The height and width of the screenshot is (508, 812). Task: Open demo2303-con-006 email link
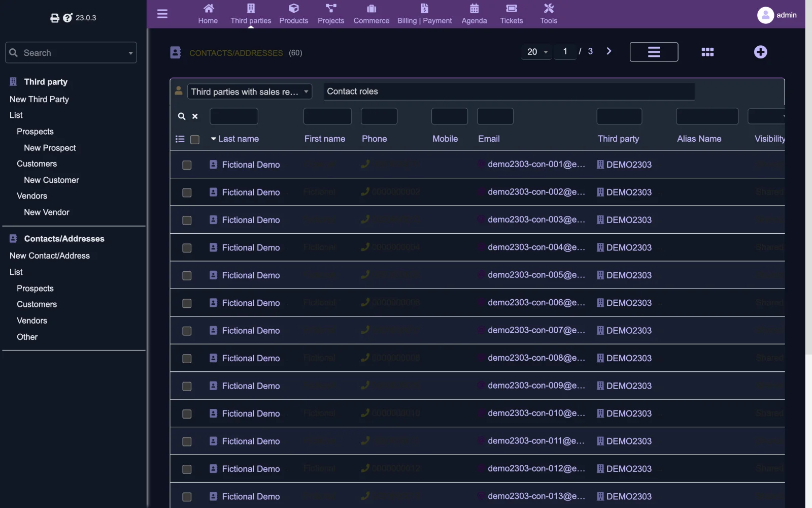coord(536,303)
